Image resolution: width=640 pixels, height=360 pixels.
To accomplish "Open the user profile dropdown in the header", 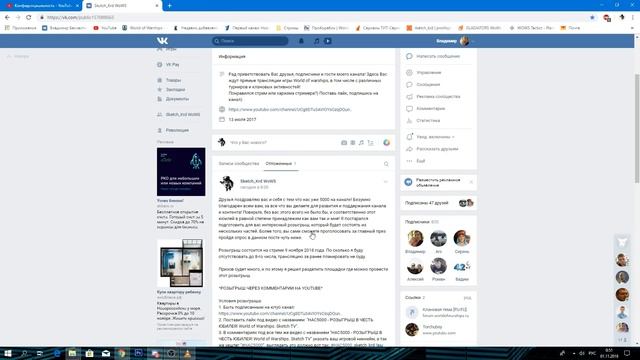I will pos(455,41).
